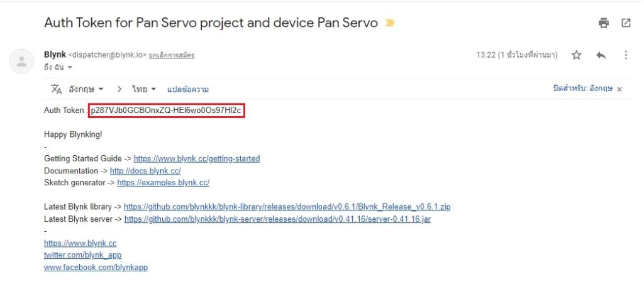Open the docs.blynk.cc documentation link
The image size is (644, 304).
(145, 171)
